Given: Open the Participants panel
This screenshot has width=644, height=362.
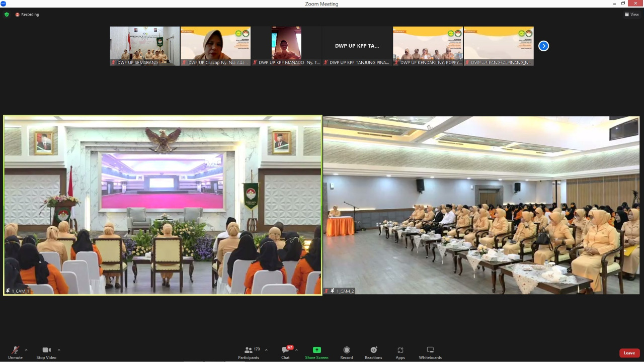Looking at the screenshot, I should click(249, 352).
